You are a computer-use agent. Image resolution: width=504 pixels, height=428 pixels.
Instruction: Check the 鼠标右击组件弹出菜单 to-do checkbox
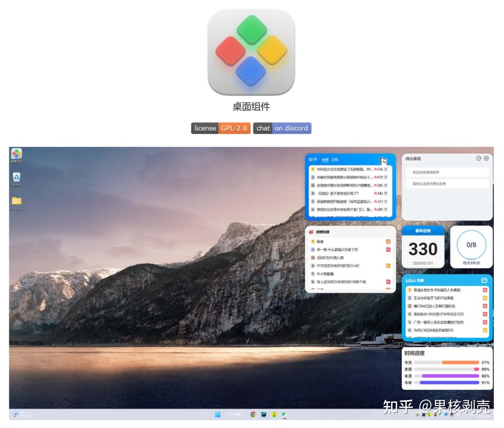click(409, 183)
